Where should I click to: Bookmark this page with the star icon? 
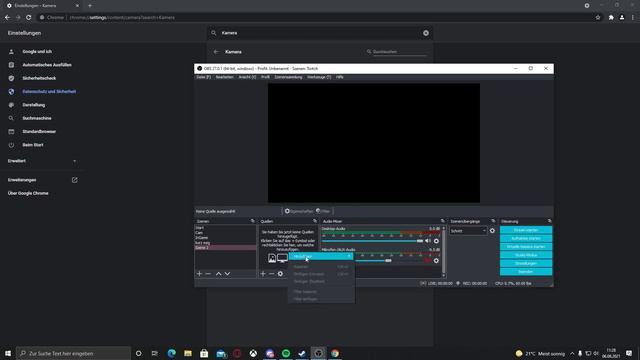[x=598, y=18]
